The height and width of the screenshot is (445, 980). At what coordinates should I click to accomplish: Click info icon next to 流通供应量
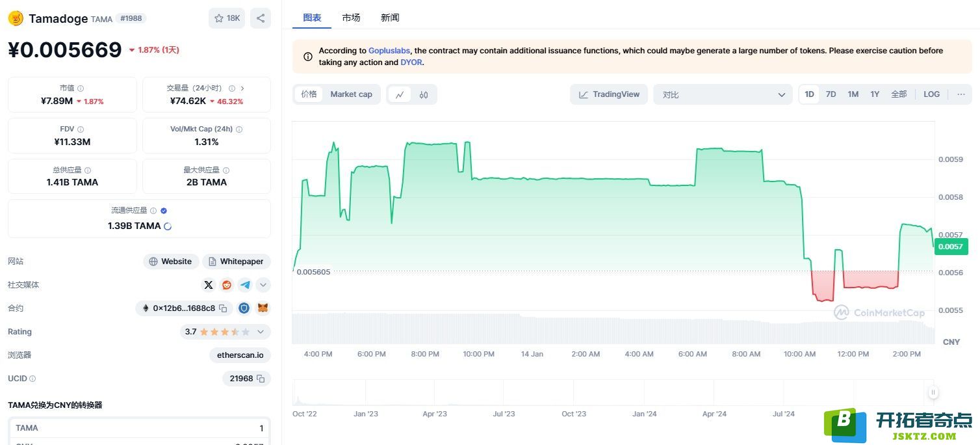pos(153,211)
